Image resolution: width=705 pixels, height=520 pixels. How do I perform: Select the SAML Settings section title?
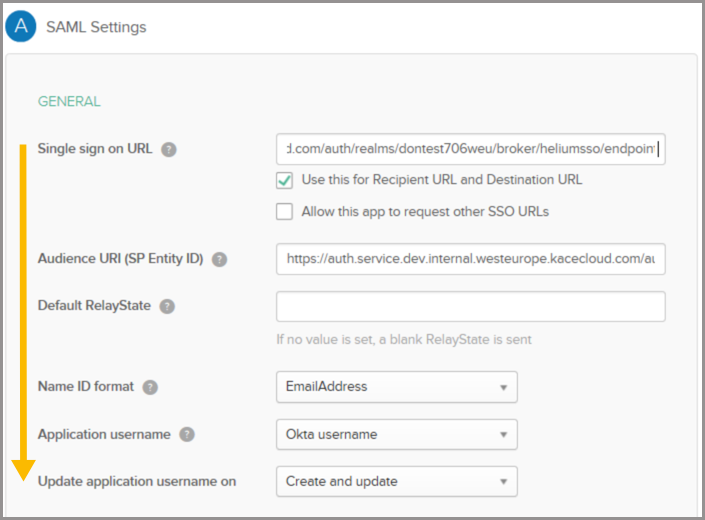96,27
